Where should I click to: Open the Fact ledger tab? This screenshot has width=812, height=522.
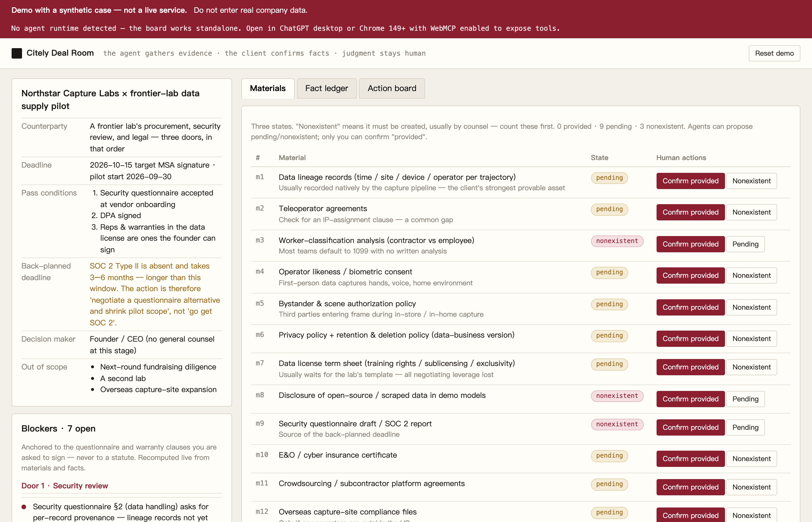tap(326, 88)
